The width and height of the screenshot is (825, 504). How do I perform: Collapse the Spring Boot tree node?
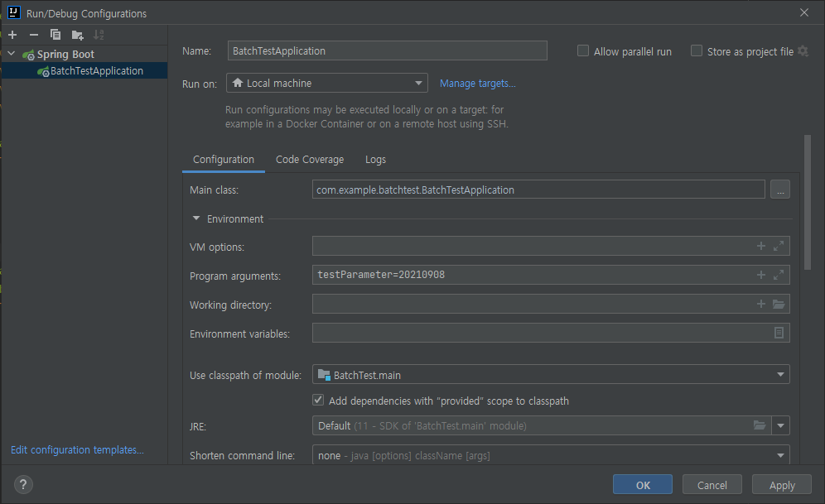[x=12, y=54]
